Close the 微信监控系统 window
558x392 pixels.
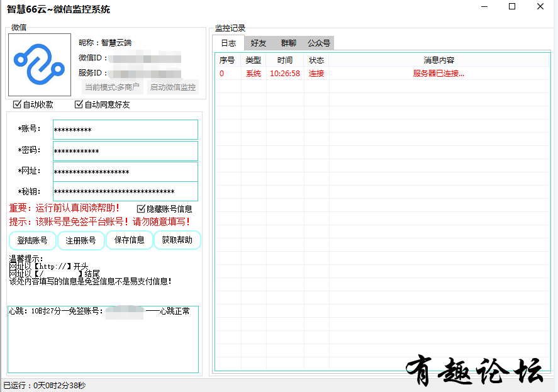(x=540, y=6)
